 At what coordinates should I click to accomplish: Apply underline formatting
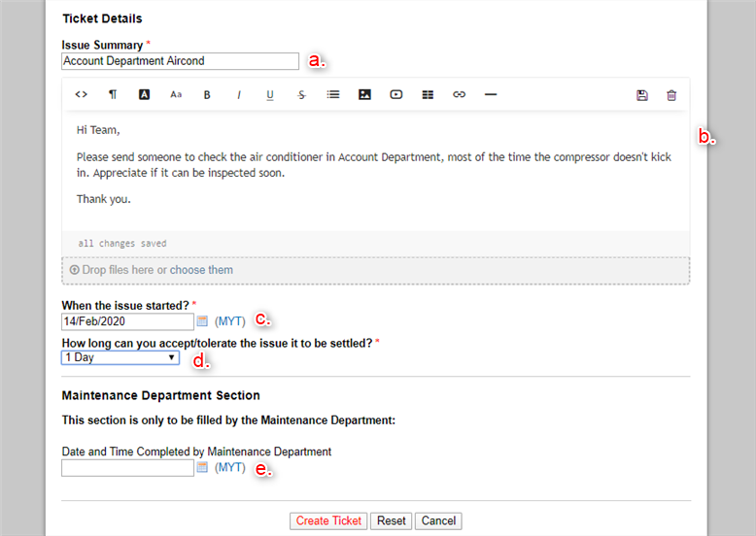point(270,95)
